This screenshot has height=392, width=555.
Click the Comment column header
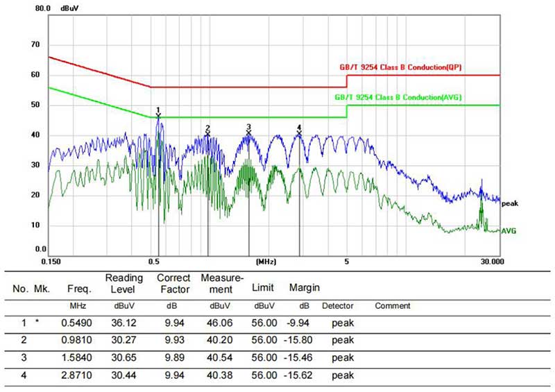point(393,306)
